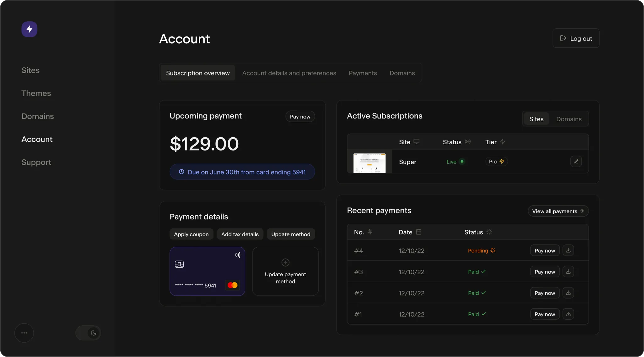Download invoice for payment #4
This screenshot has width=644, height=357.
(568, 250)
